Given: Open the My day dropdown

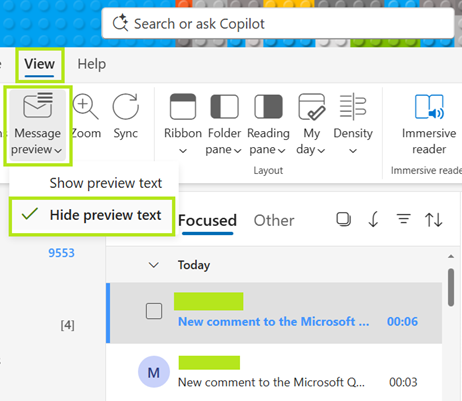Looking at the screenshot, I should pos(311,124).
